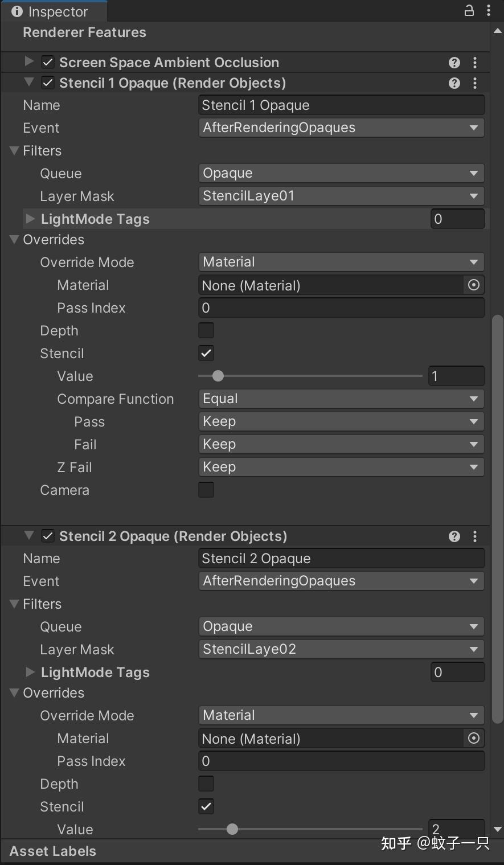
Task: Disable the Stencil checkbox under Stencil 1 Opaque
Action: click(x=206, y=353)
